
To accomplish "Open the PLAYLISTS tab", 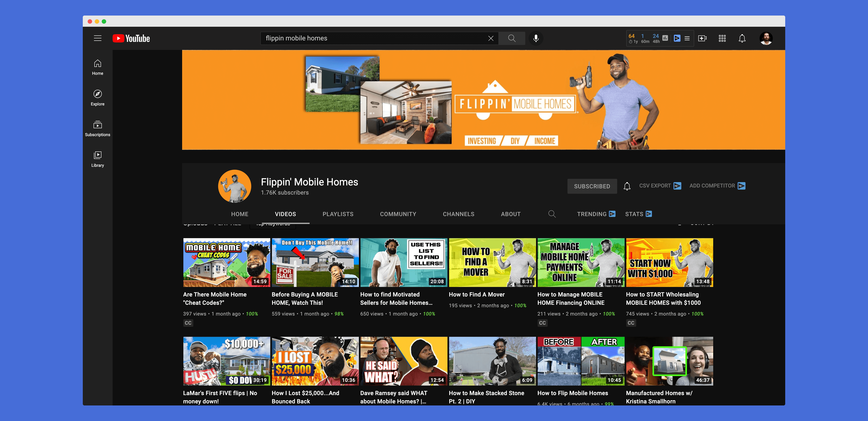I will click(x=338, y=214).
